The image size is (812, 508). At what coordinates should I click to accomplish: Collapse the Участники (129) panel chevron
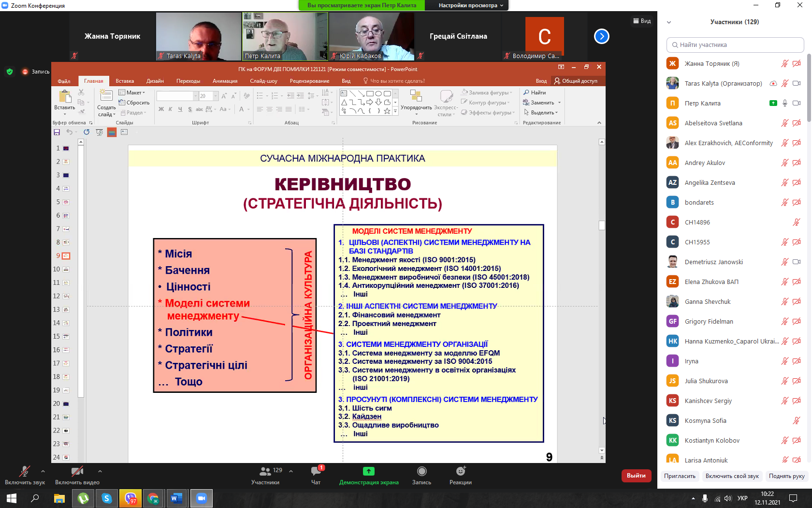pos(669,22)
